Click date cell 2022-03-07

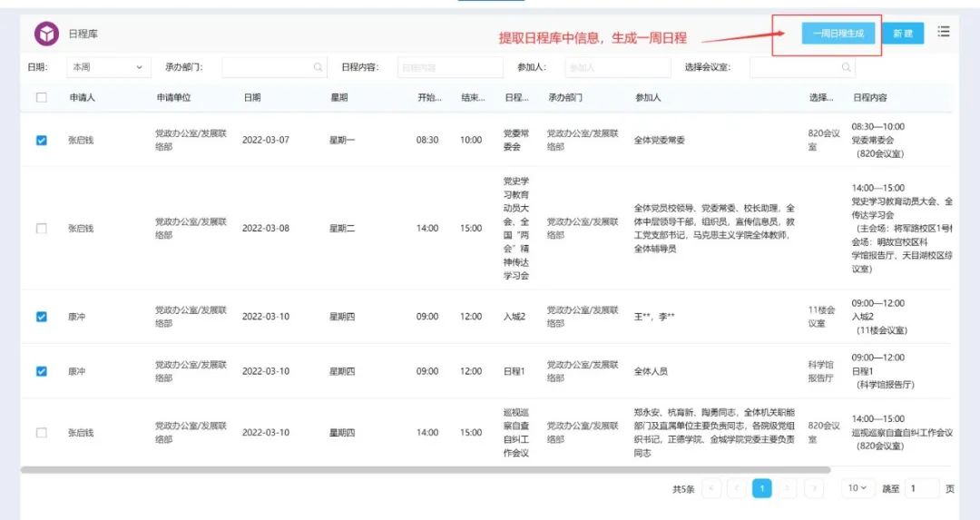tap(266, 140)
